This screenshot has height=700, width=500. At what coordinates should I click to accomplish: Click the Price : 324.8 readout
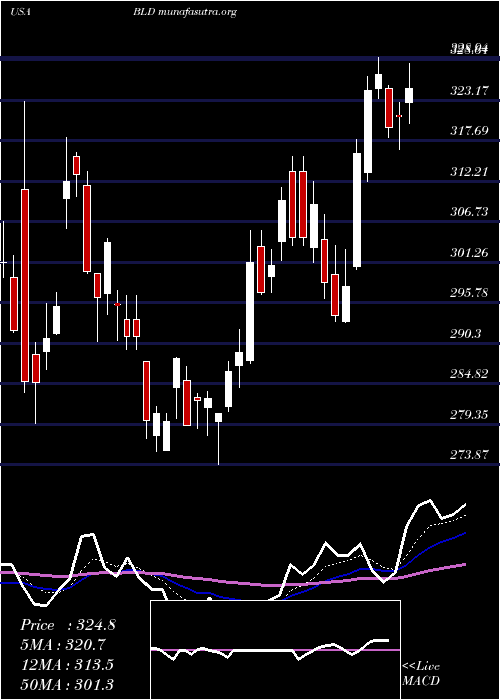click(x=68, y=625)
